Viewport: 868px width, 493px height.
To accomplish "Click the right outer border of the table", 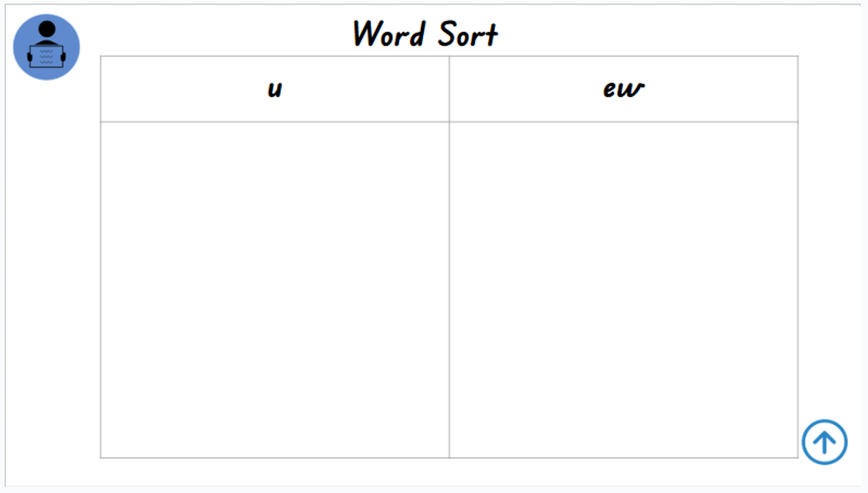I will coord(798,289).
